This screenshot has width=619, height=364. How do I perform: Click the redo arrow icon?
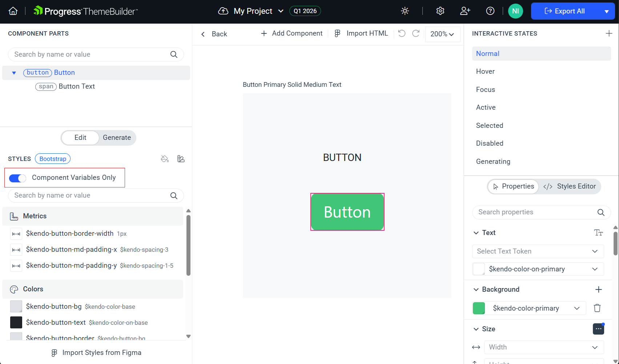[416, 33]
